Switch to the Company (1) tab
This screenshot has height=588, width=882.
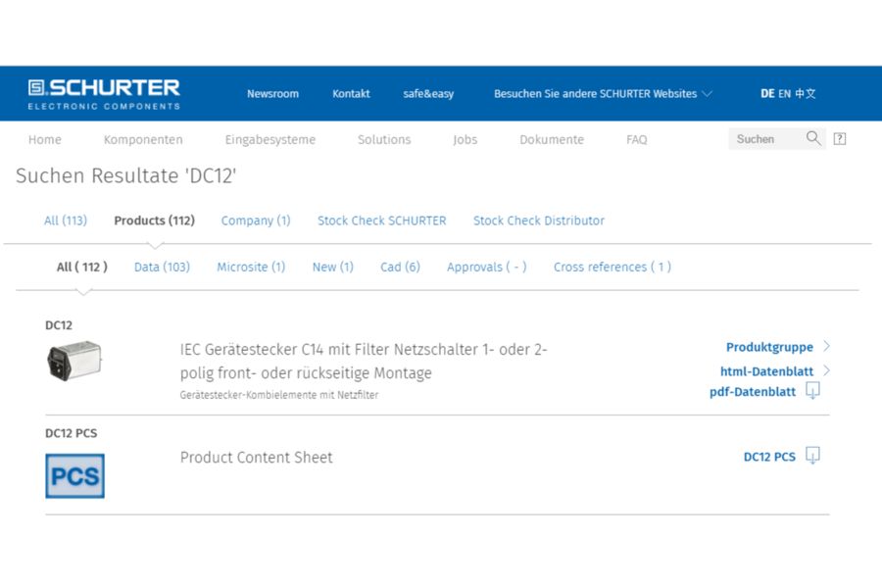coord(256,220)
